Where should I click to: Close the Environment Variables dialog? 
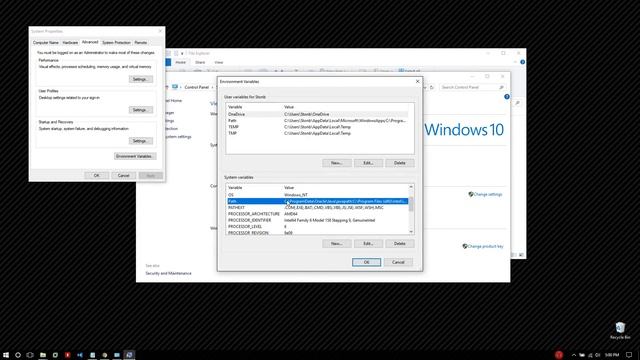(x=417, y=81)
